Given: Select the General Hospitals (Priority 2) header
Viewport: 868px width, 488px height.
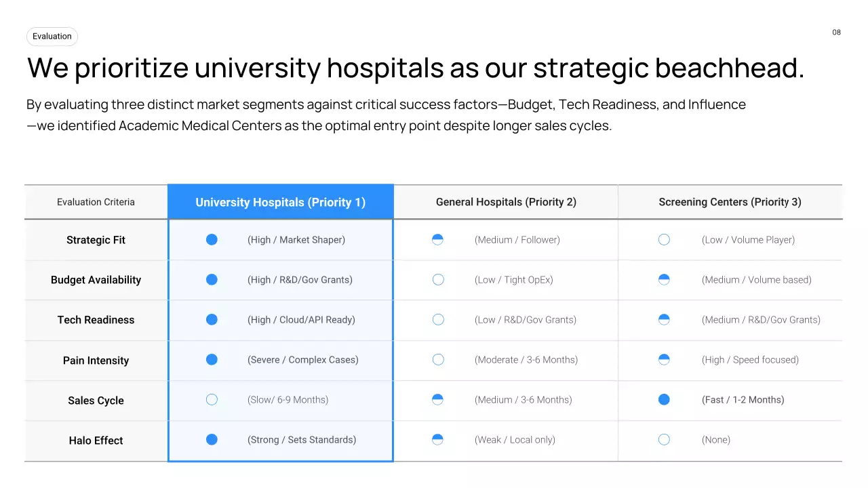Looking at the screenshot, I should click(506, 202).
